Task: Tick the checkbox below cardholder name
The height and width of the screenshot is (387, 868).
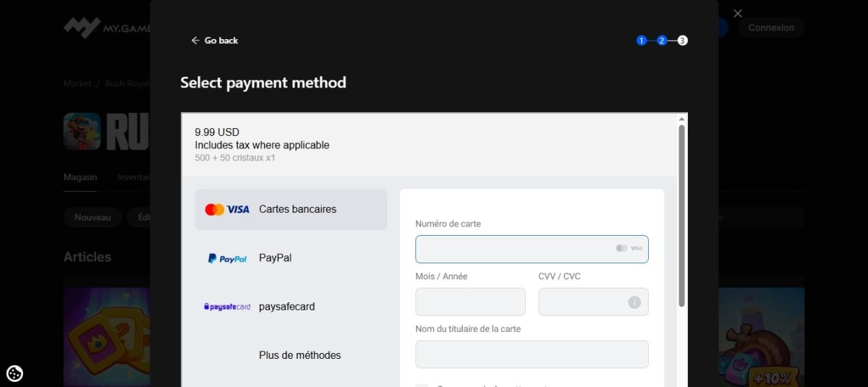Action: click(x=422, y=384)
